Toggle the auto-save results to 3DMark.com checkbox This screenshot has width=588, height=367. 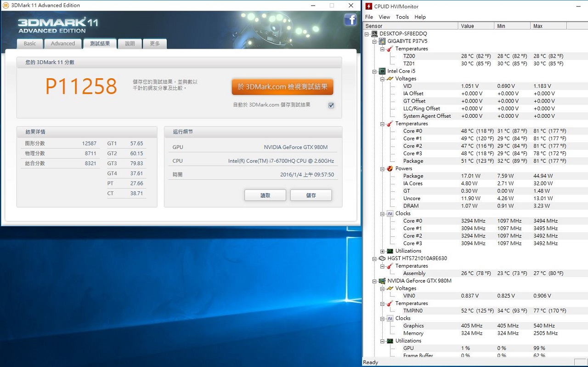(331, 105)
